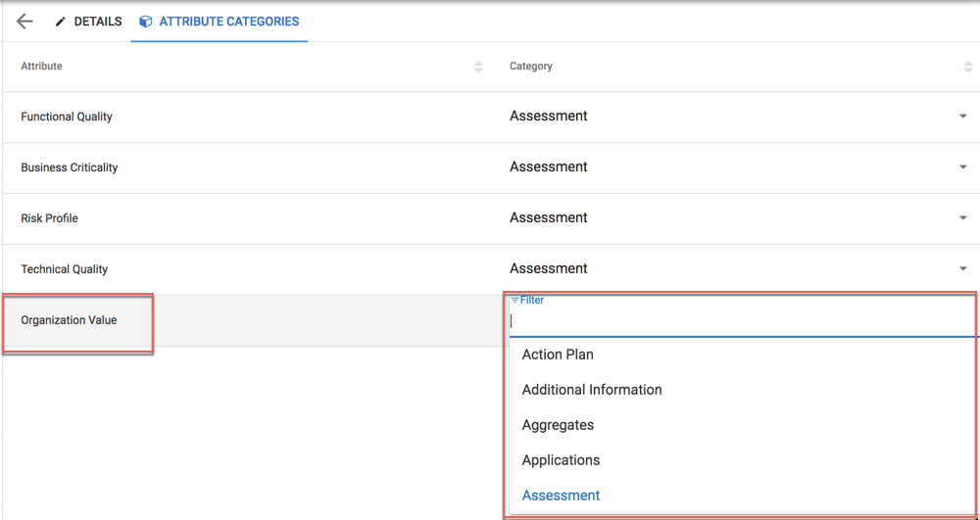Type in the Filter text field

740,321
